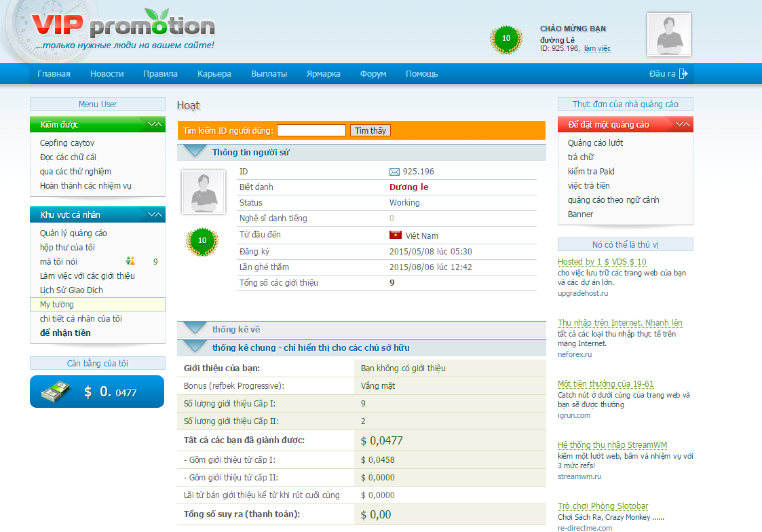Open the Правила menu item
This screenshot has width=762, height=532.
160,74
